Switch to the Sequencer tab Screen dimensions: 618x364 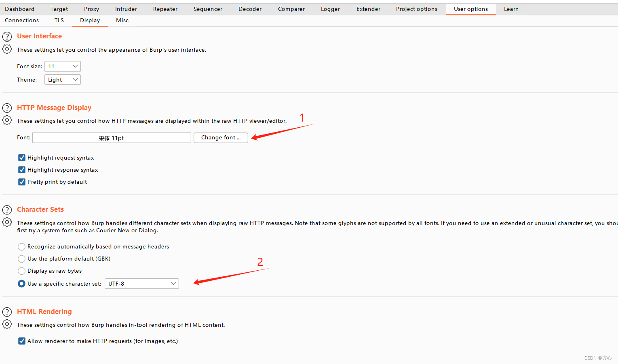click(208, 9)
